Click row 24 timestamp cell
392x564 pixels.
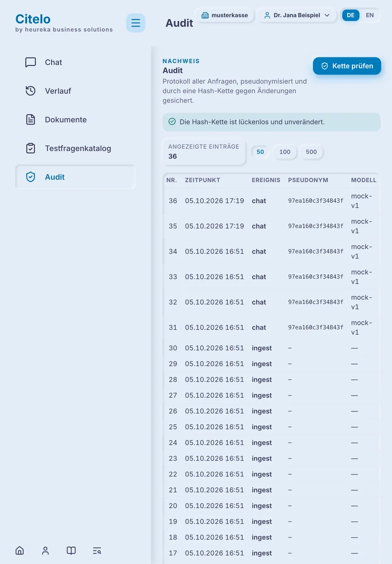tap(214, 442)
